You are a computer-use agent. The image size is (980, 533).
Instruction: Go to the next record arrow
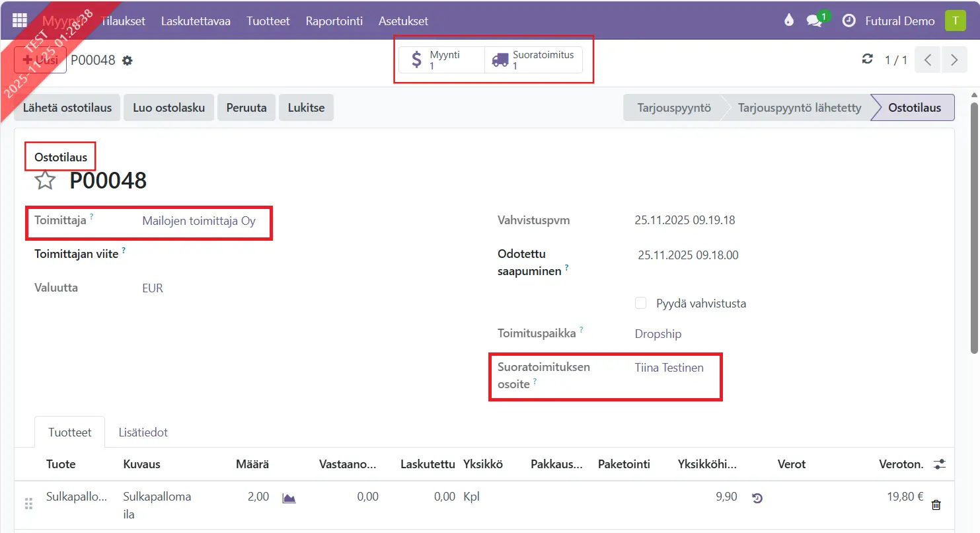point(954,60)
